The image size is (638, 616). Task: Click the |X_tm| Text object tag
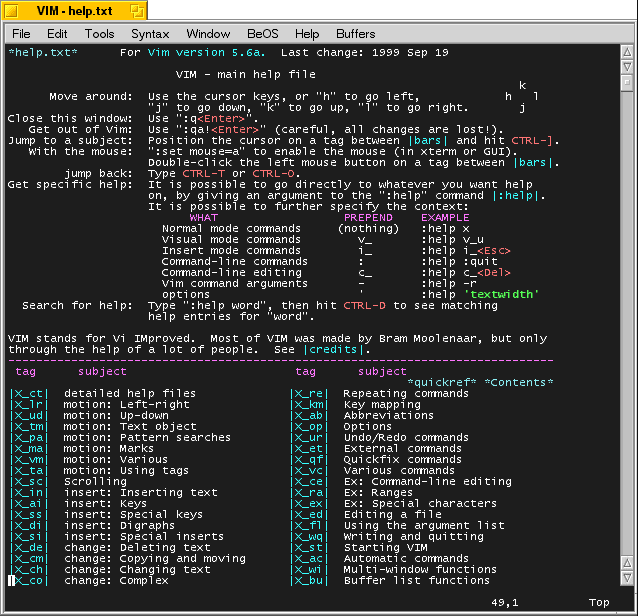click(x=29, y=426)
